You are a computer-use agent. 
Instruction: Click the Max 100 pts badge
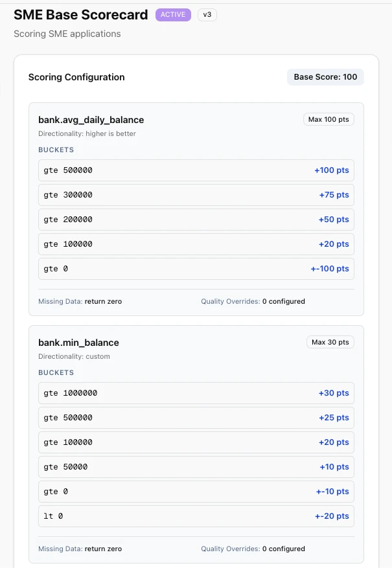(329, 120)
